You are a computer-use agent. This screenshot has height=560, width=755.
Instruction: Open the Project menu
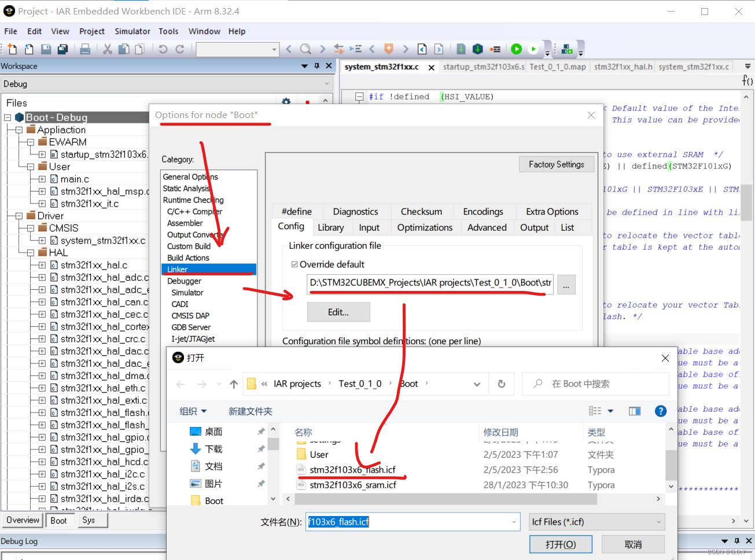tap(92, 31)
